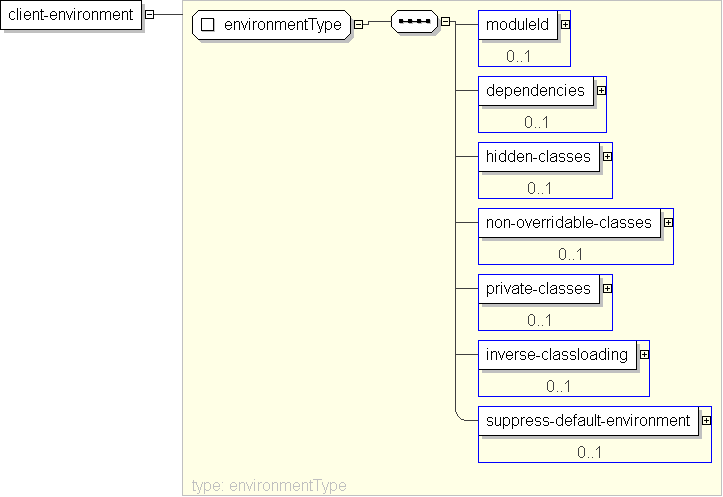Expand the non-overridable-classes plus icon
723x497 pixels.
pos(668,222)
